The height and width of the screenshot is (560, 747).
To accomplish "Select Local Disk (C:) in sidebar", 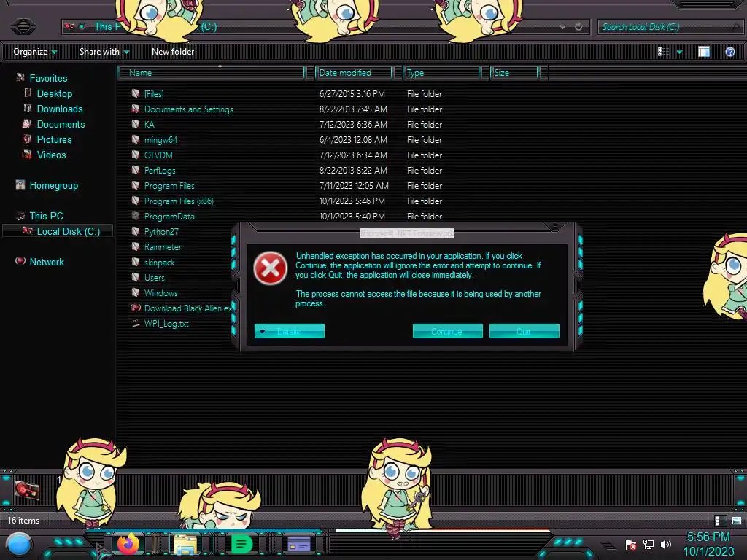I will click(x=58, y=231).
